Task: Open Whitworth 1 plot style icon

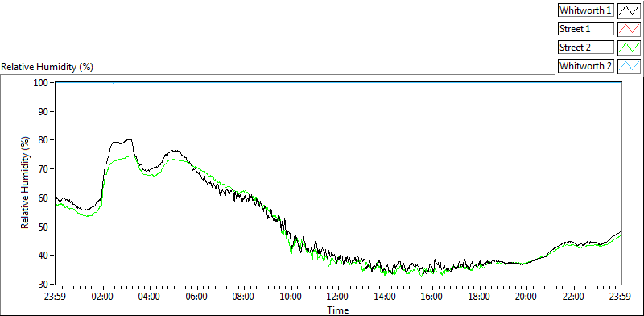Action: (630, 10)
